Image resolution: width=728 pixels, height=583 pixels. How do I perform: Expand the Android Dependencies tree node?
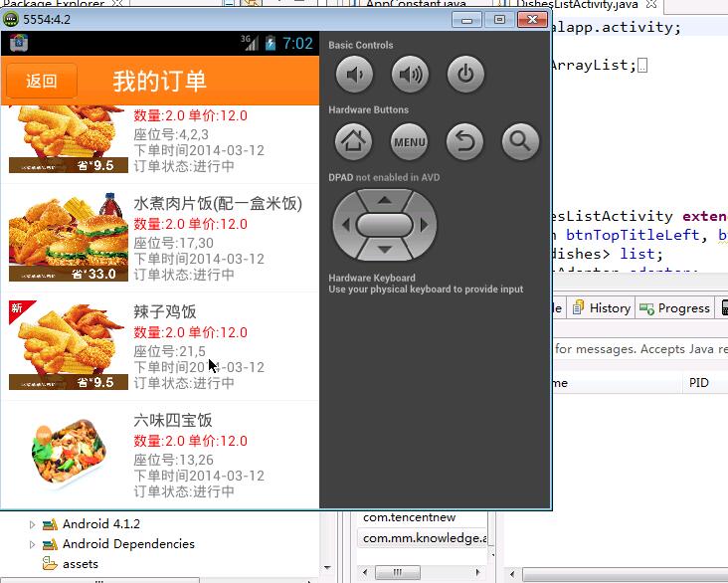click(x=32, y=544)
